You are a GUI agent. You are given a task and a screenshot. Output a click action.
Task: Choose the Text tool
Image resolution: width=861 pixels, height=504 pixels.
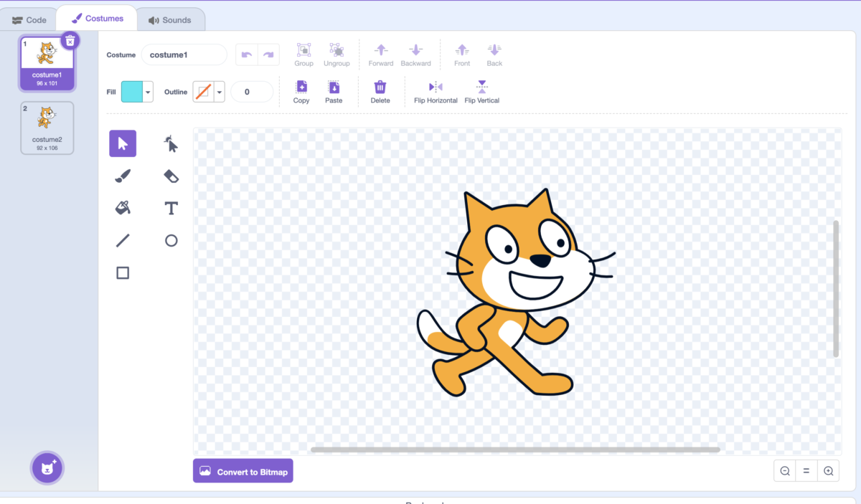[171, 208]
